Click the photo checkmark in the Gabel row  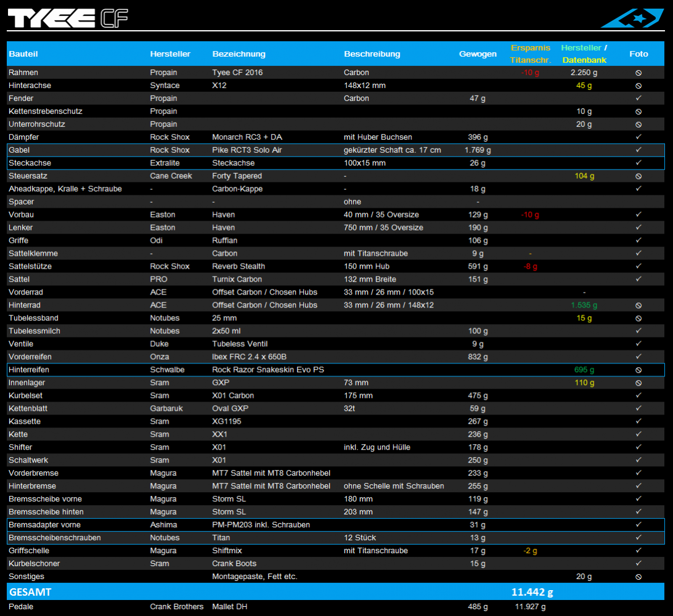(638, 150)
